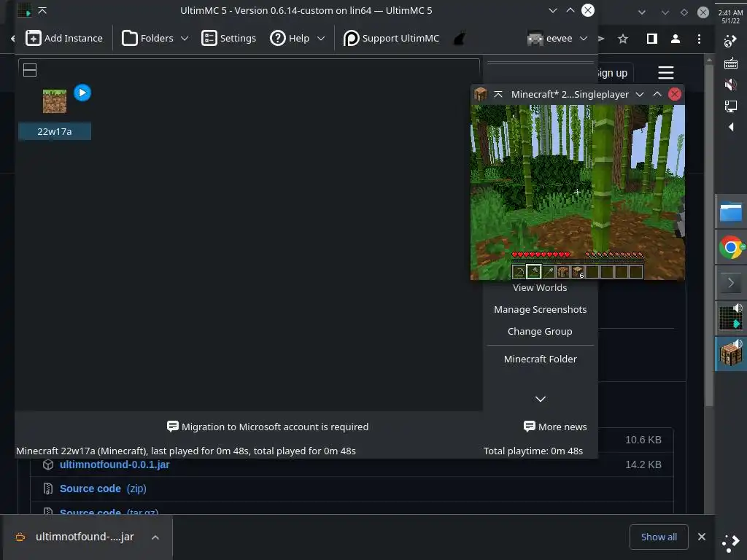Viewport: 747px width, 560px height.
Task: Open the browser profile icon
Action: pos(675,39)
